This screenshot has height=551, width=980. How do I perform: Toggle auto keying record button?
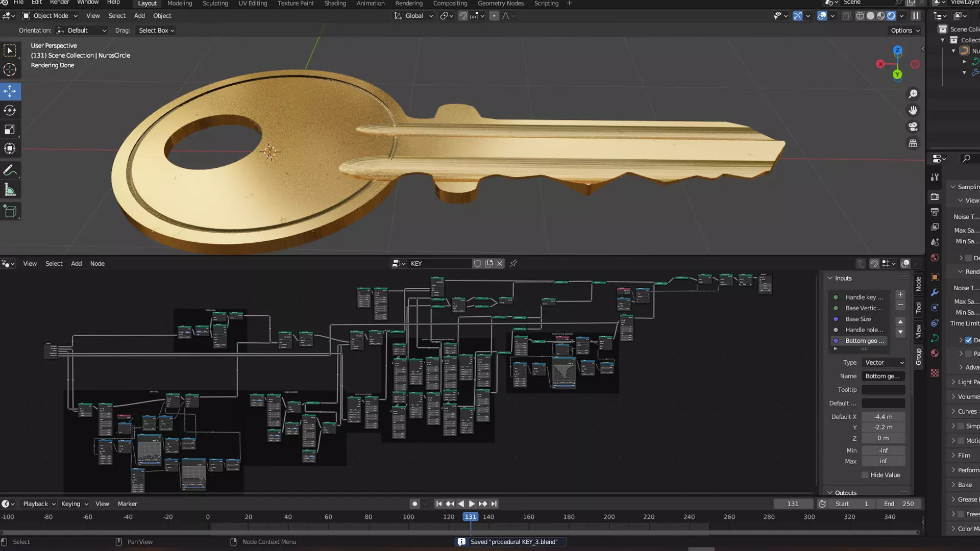(414, 504)
